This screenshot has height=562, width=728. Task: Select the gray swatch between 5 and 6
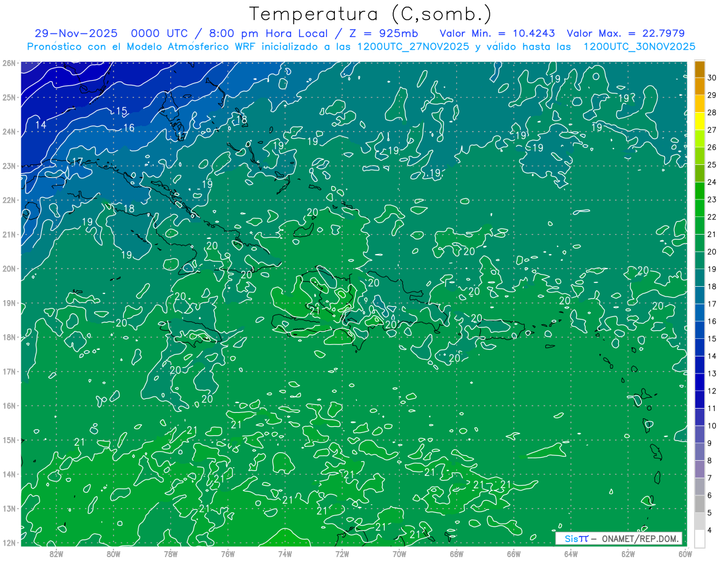699,504
